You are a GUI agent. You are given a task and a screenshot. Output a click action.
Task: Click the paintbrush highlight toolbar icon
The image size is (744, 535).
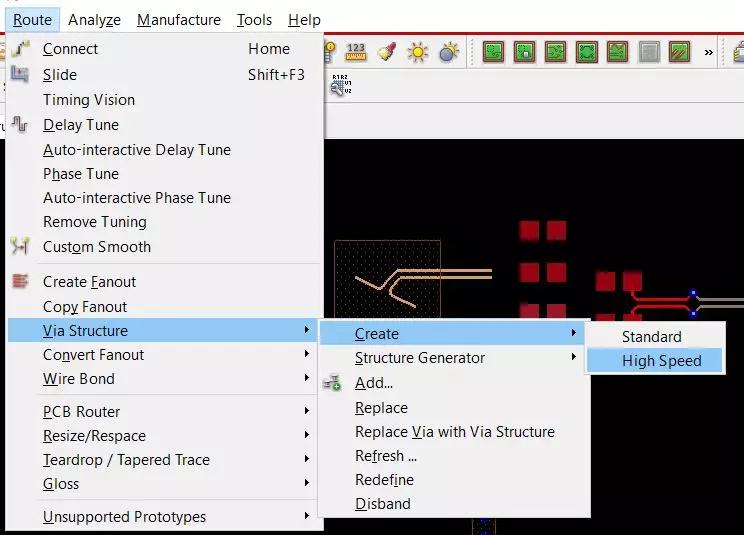[x=386, y=52]
